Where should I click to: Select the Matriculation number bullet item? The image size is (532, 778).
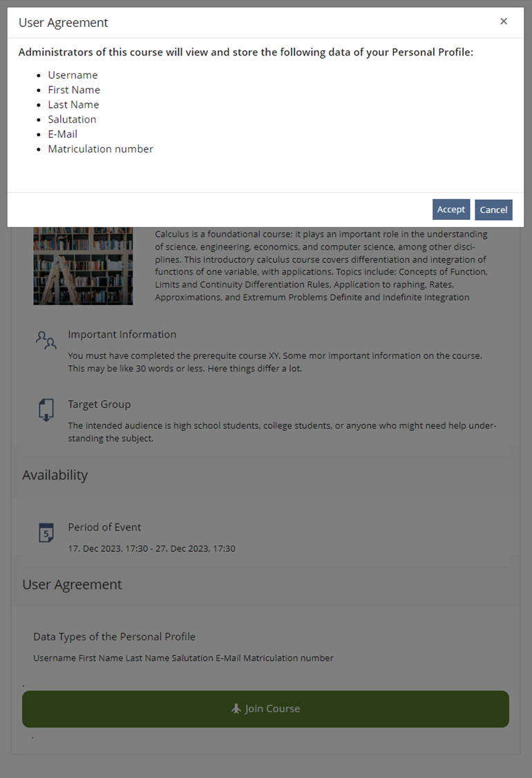point(100,149)
